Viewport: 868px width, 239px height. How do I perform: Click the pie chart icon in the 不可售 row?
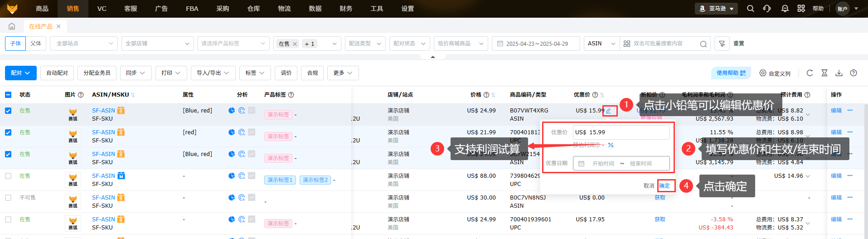(232, 197)
